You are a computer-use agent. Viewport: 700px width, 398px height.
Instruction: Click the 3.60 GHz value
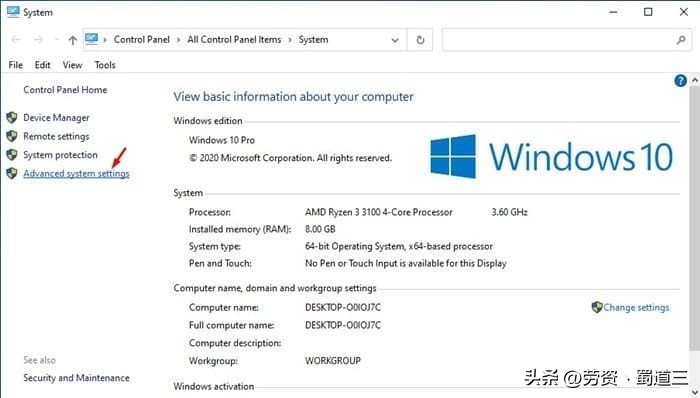coord(509,212)
